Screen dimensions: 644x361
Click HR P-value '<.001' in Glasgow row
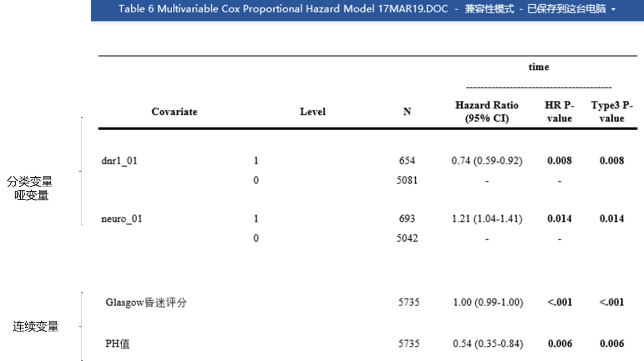pos(560,302)
